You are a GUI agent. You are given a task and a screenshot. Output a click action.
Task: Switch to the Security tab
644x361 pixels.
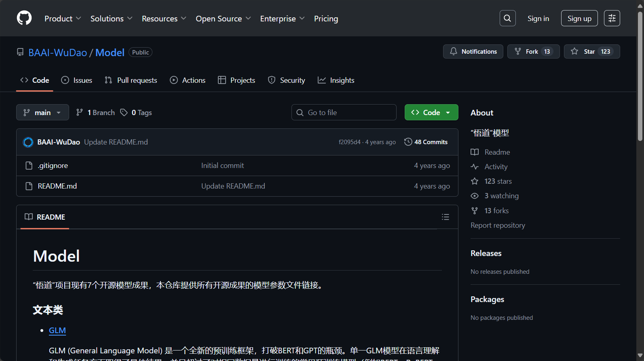[286, 80]
